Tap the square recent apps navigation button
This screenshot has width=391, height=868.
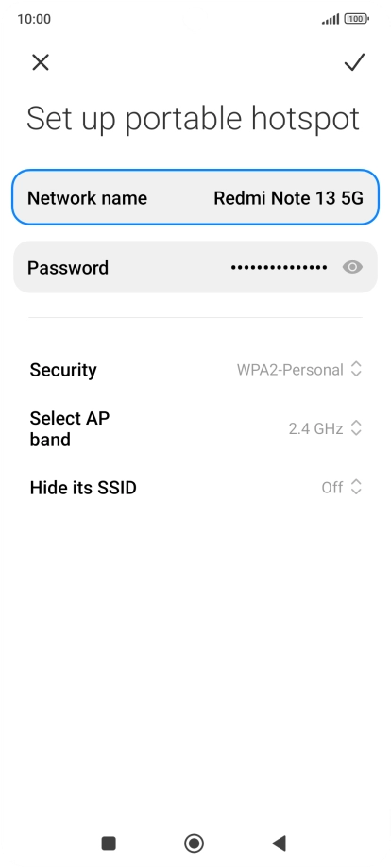point(109,843)
